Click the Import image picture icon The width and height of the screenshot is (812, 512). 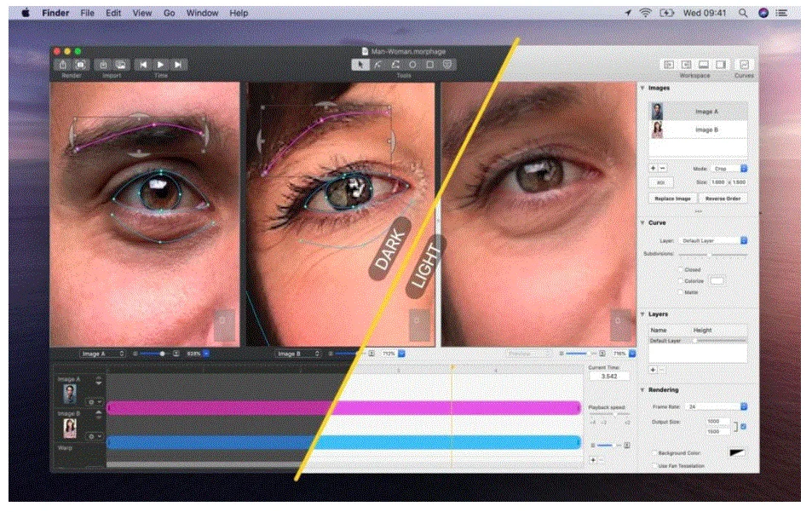tap(121, 65)
